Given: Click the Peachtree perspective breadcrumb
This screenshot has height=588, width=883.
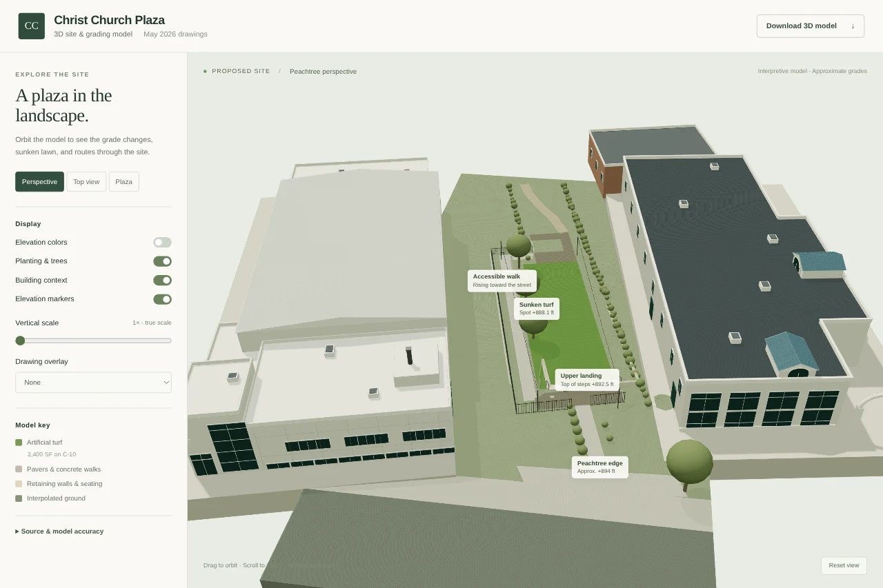Looking at the screenshot, I should point(323,72).
